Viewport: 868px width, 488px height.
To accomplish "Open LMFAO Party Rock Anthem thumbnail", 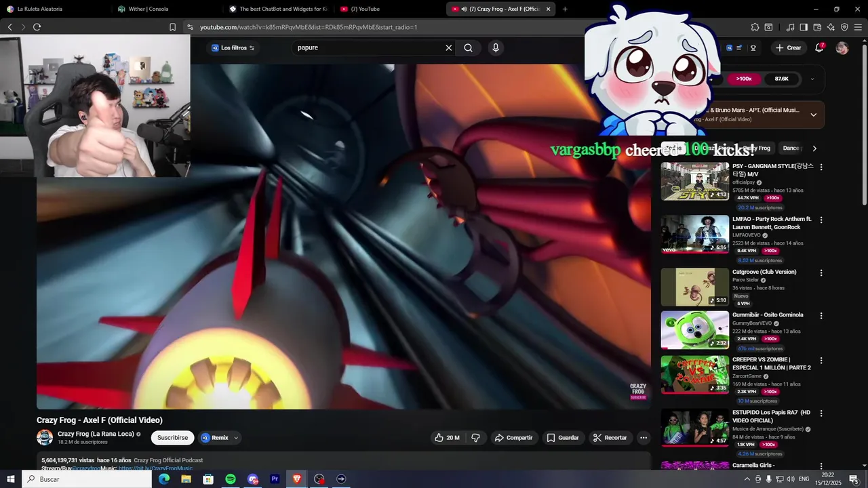I will (695, 234).
